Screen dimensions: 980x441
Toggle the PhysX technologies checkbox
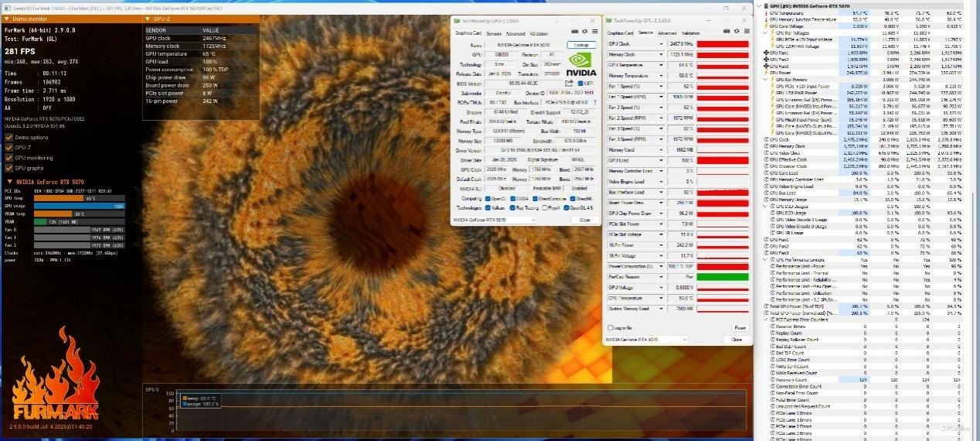pos(546,207)
